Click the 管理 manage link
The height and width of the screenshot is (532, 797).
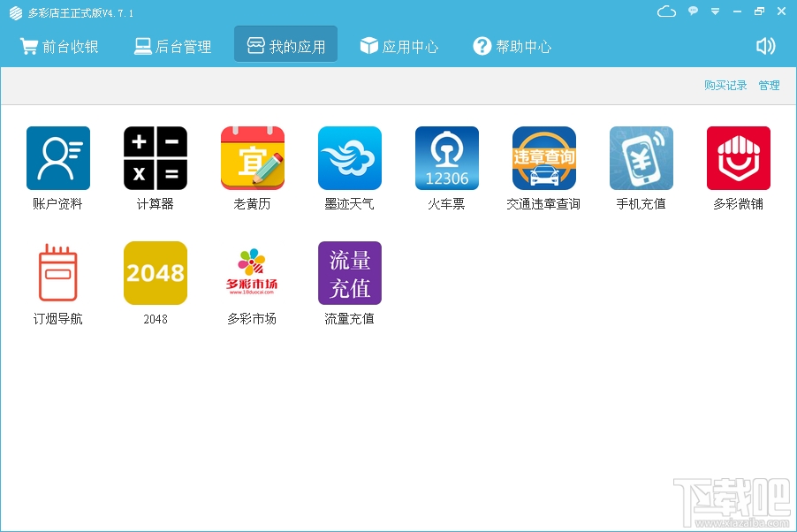(769, 85)
